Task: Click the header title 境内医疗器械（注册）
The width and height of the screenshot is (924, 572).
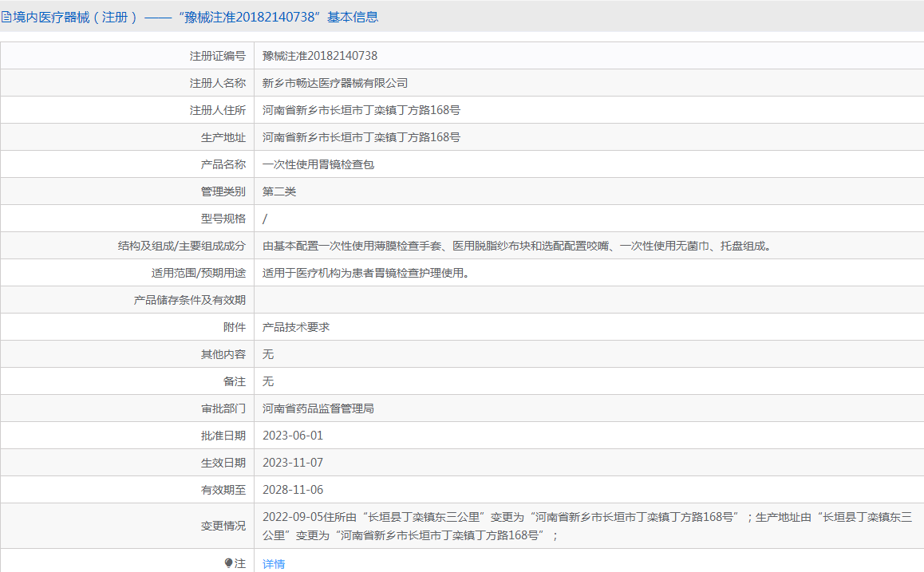Action: pos(76,17)
